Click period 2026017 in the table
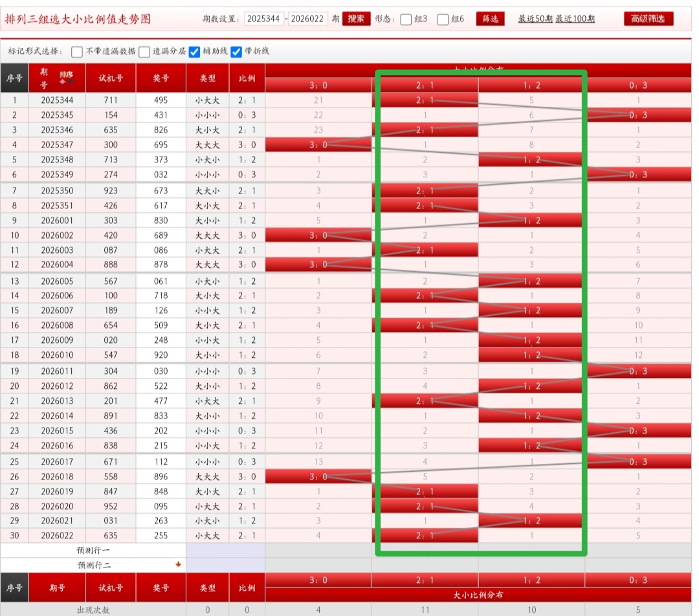The image size is (699, 616). tap(57, 462)
